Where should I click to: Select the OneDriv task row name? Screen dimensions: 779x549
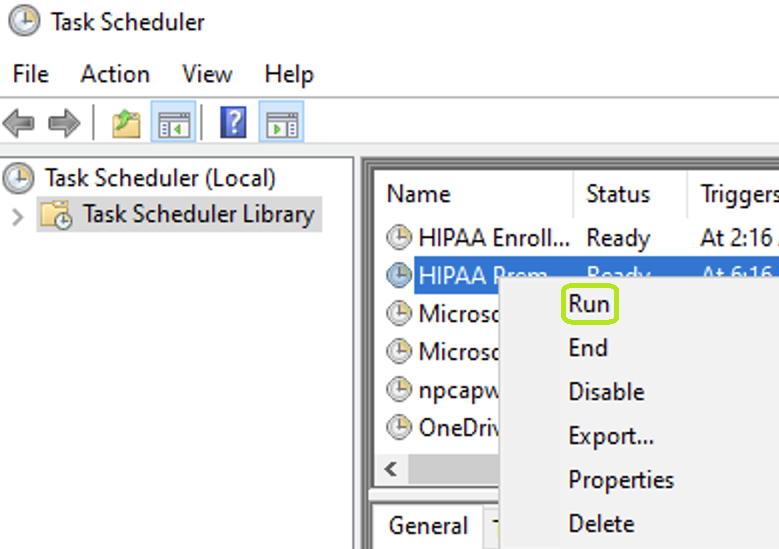point(459,427)
